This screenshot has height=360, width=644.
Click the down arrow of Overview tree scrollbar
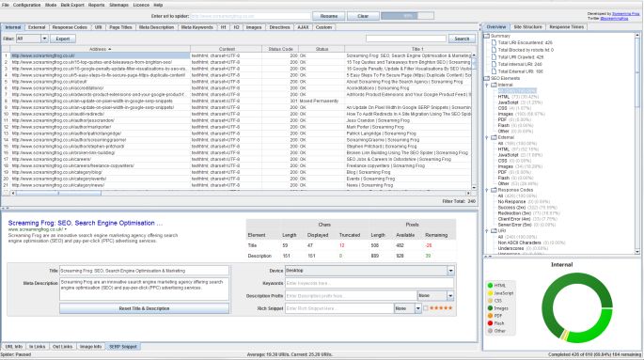tap(637, 252)
